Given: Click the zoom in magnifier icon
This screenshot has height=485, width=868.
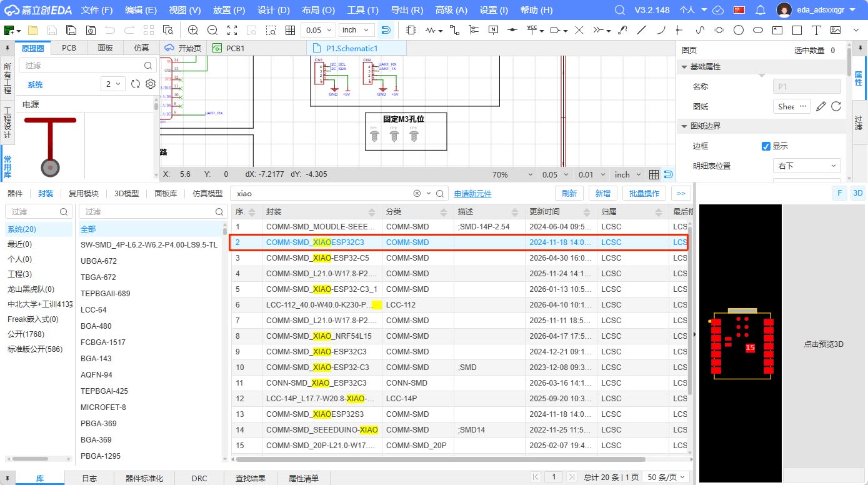Looking at the screenshot, I should (x=193, y=30).
